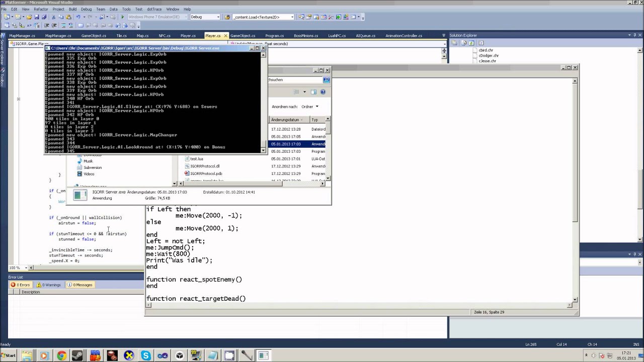
Task: Pin the Solution Explorer panel with the pushpin
Action: 635,35
